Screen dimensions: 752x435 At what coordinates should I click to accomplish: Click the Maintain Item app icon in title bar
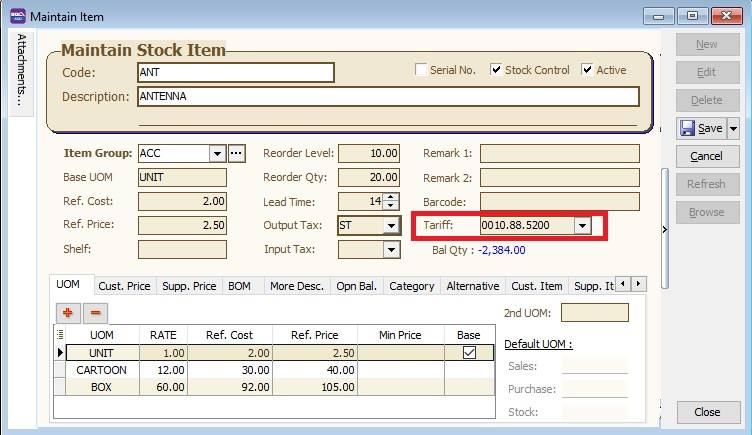click(18, 16)
